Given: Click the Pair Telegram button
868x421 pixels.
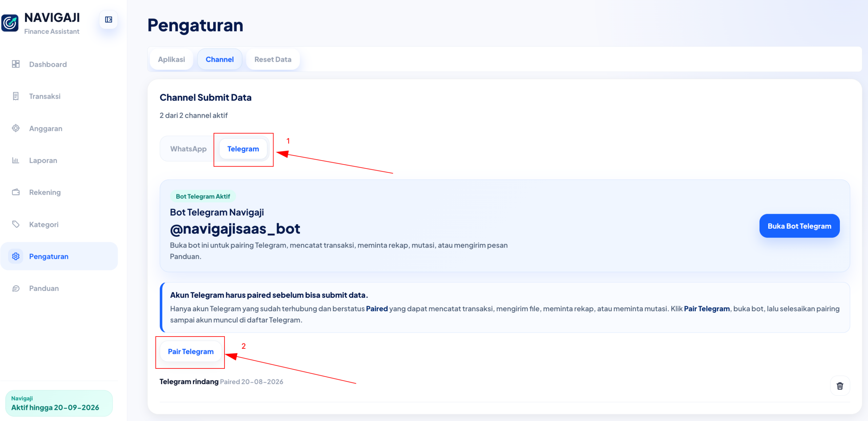Looking at the screenshot, I should click(191, 351).
